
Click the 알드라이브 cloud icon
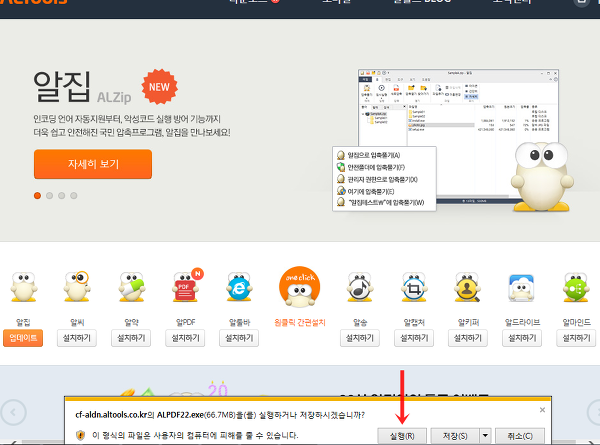[522, 288]
